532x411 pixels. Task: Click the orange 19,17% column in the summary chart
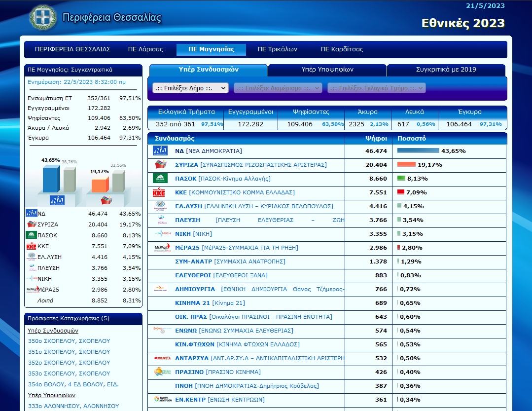(x=100, y=185)
